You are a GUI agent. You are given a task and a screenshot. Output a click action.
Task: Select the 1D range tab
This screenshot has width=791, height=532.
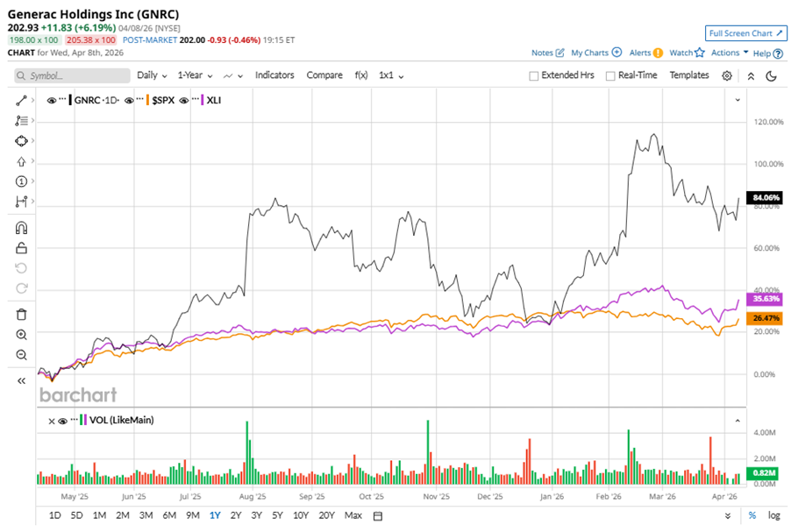tap(54, 515)
